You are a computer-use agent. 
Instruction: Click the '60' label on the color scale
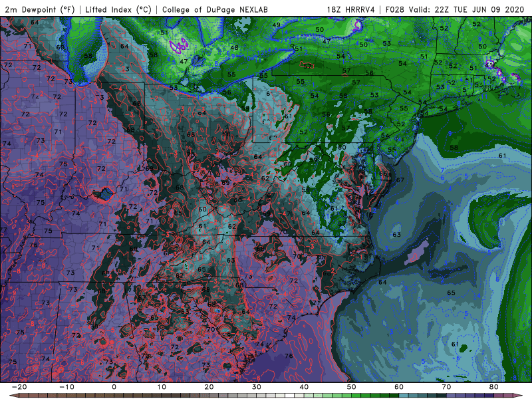click(x=399, y=387)
